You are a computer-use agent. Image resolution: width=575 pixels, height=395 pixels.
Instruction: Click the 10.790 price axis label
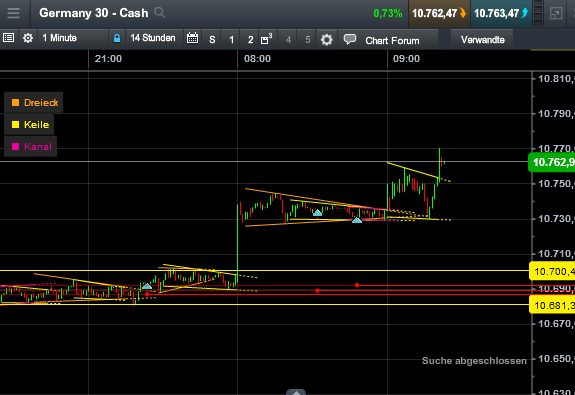click(556, 114)
